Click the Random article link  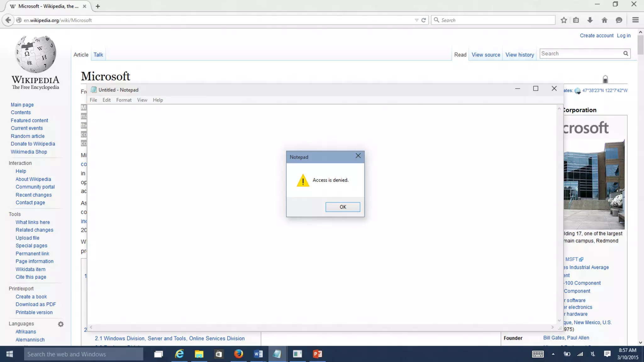point(28,136)
